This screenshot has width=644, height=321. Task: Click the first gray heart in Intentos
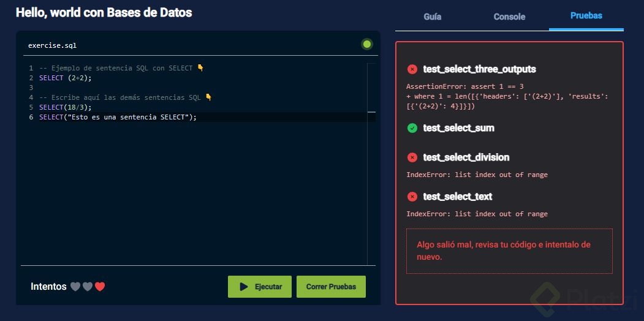point(75,287)
